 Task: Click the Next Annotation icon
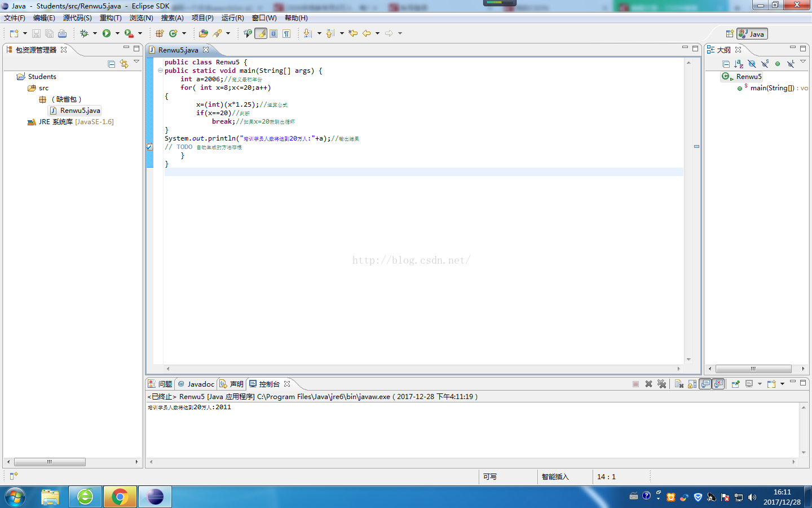click(x=307, y=33)
